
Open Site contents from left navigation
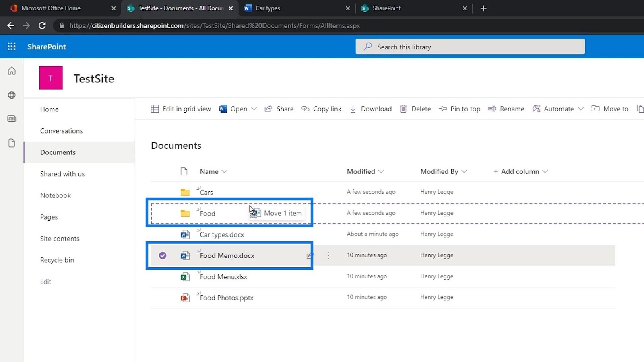(60, 239)
